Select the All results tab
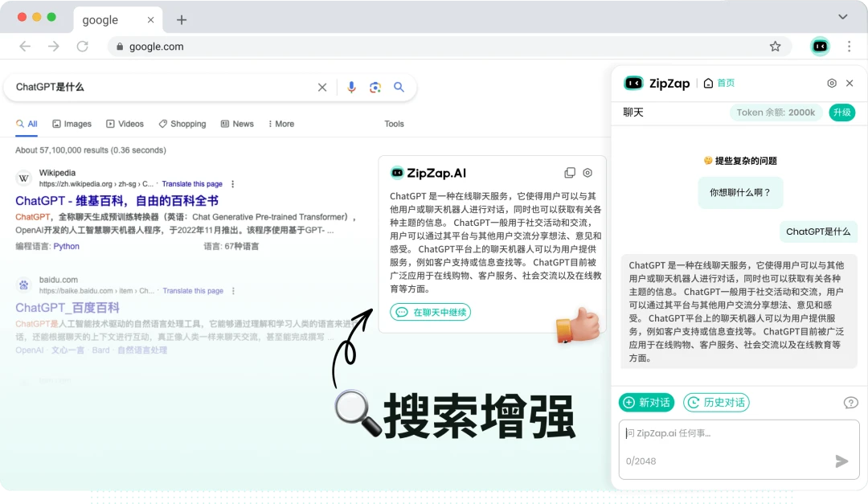Screen dimensions: 868x504 point(27,124)
